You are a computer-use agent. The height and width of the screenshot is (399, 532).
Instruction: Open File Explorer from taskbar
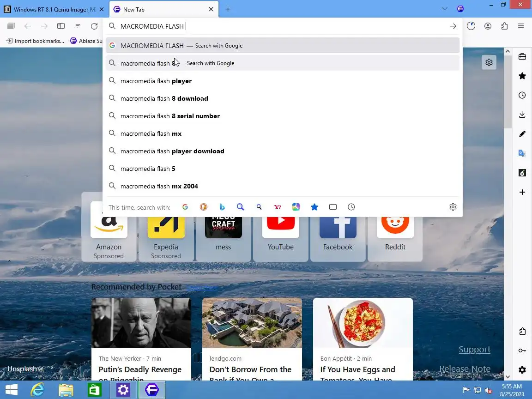[x=66, y=390]
